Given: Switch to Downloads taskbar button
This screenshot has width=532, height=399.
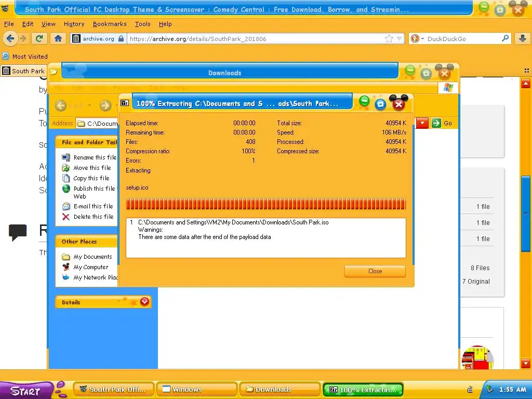Looking at the screenshot, I should (x=280, y=390).
